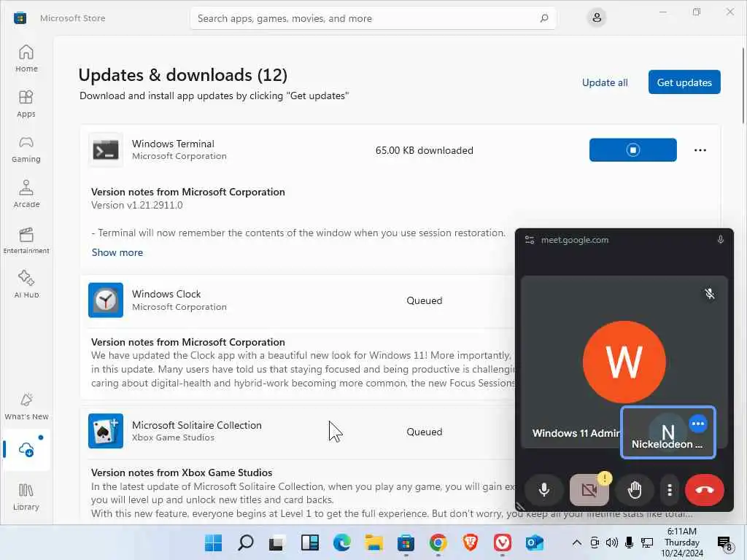The height and width of the screenshot is (560, 747).
Task: Click the network icon in system tray
Action: click(x=646, y=542)
